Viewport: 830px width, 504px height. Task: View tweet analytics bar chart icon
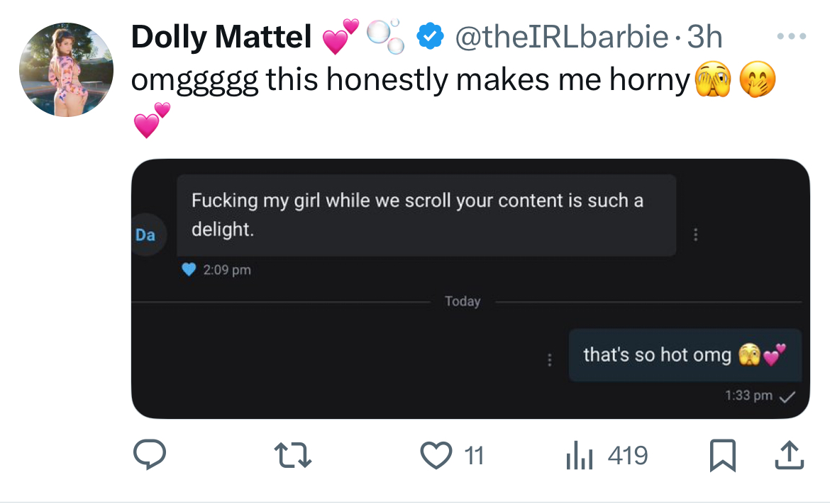(x=579, y=455)
